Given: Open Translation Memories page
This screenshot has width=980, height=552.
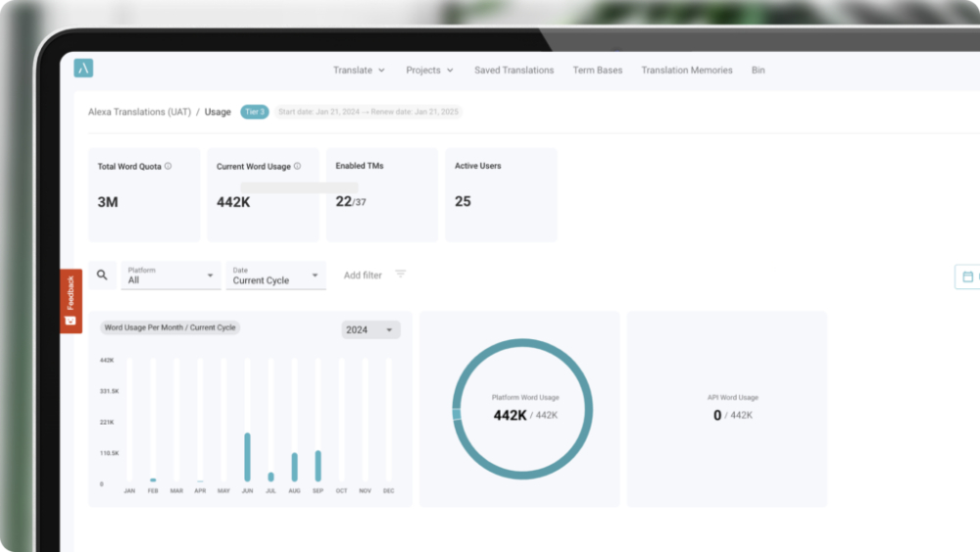Looking at the screenshot, I should (686, 71).
